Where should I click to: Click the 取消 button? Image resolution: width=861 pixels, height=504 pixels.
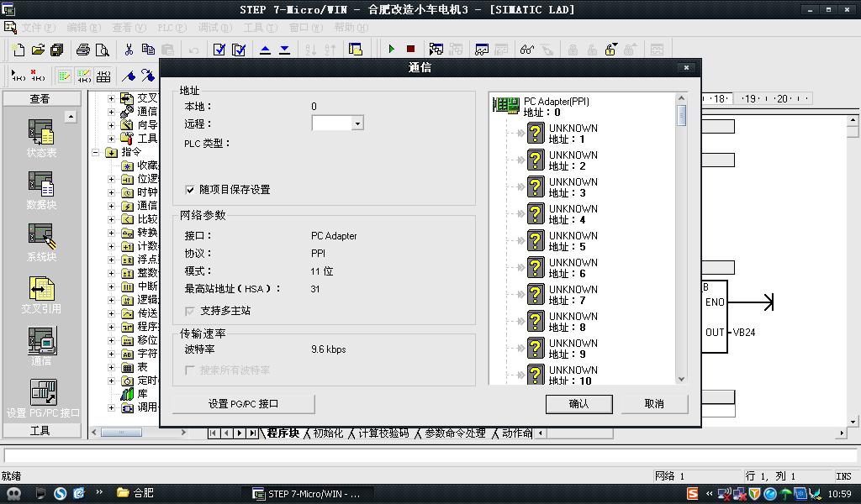(x=654, y=404)
